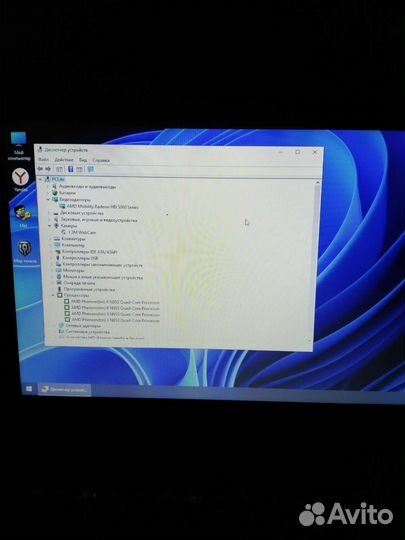Open the Действие menu

[64, 160]
